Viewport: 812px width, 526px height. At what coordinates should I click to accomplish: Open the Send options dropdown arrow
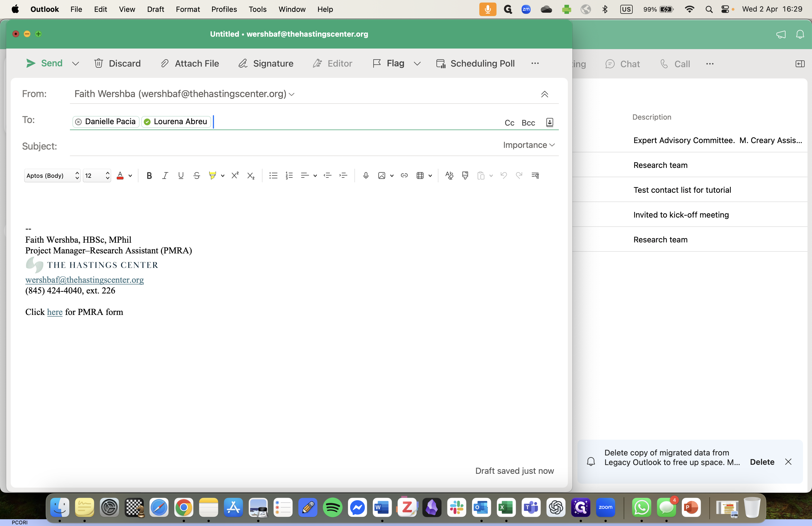coord(76,63)
